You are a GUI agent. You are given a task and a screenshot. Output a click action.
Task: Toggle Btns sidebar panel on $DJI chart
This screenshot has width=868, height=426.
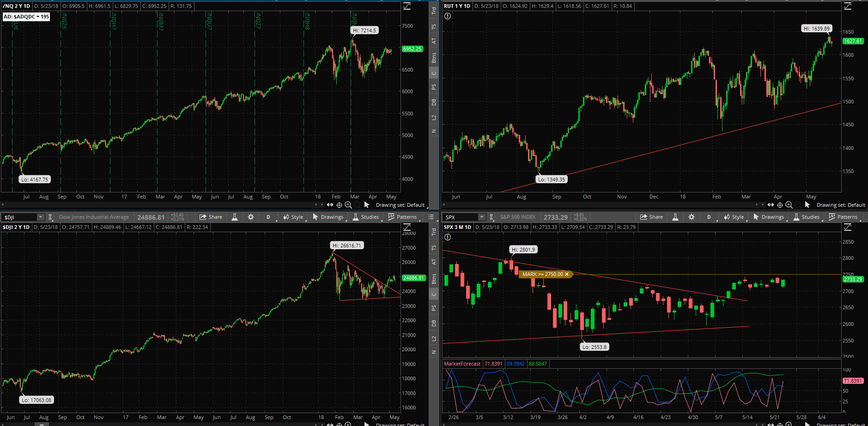click(434, 279)
